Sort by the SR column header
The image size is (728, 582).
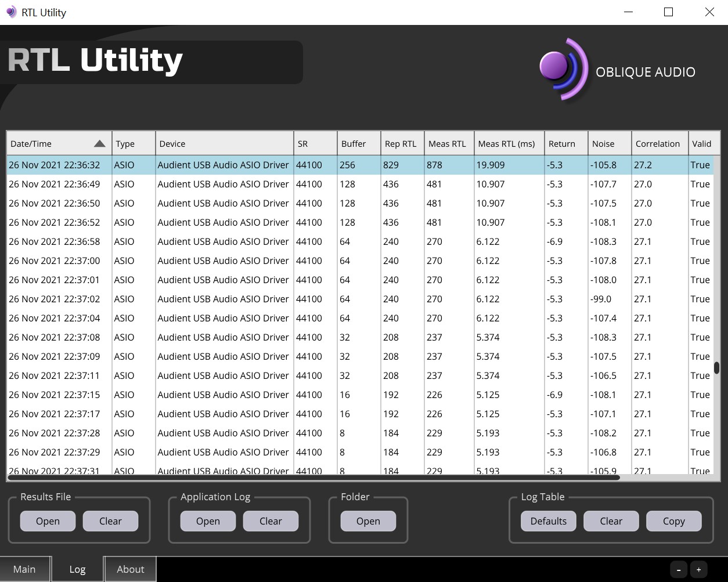tap(315, 144)
